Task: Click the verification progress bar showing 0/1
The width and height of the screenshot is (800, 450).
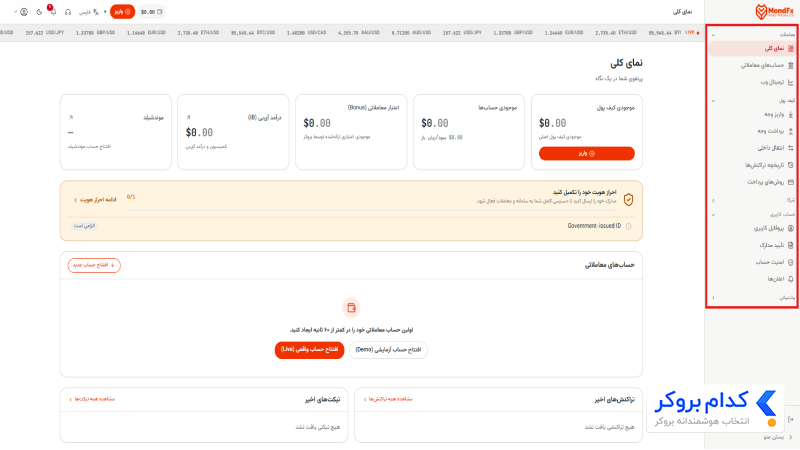Action: pyautogui.click(x=371, y=210)
